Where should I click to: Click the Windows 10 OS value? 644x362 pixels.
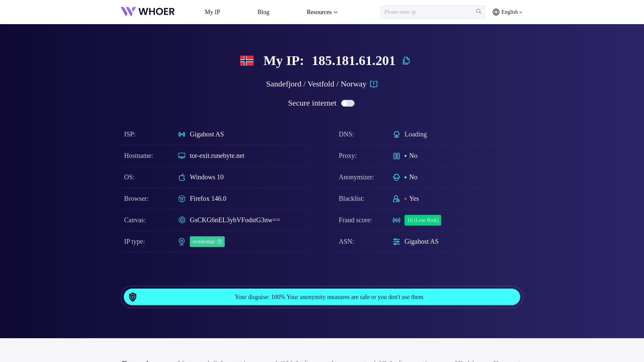pyautogui.click(x=207, y=177)
